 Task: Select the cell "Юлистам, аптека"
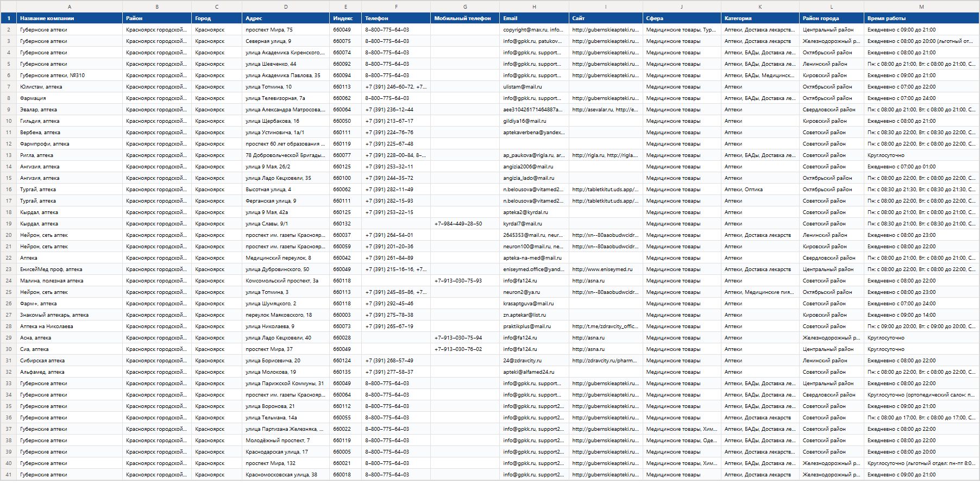point(70,87)
